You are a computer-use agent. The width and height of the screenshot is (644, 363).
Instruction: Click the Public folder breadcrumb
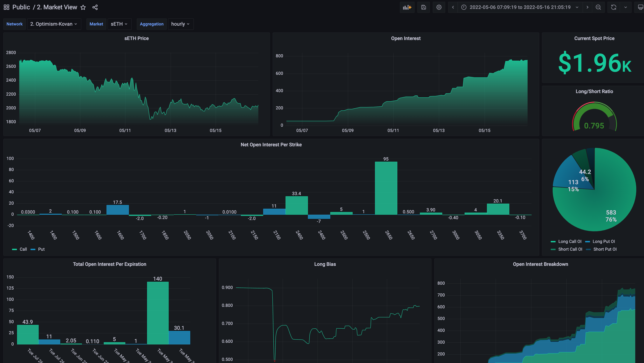click(21, 7)
